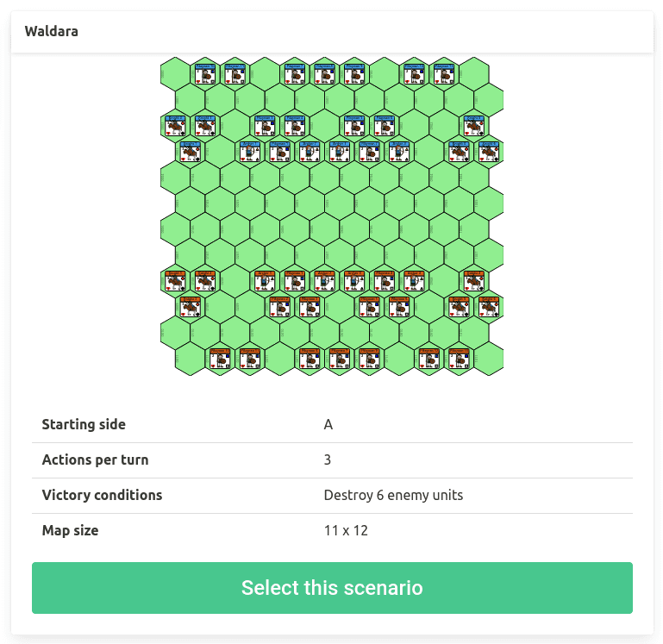
Task: Choose the blue Archer 4 unit
Action: pos(398,152)
